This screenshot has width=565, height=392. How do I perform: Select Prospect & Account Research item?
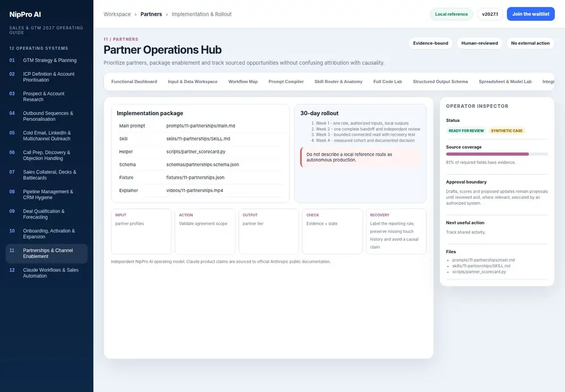pyautogui.click(x=46, y=97)
